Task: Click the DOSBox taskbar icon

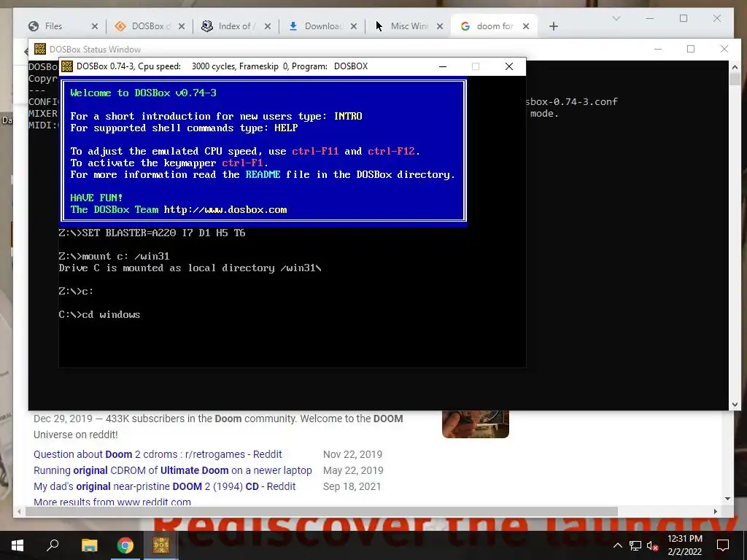Action: (161, 545)
